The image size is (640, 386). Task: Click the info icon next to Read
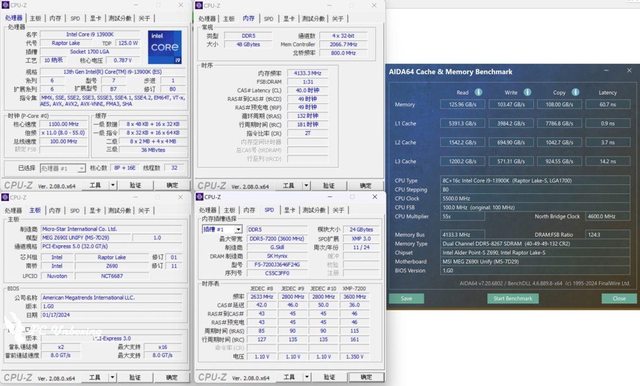point(478,92)
